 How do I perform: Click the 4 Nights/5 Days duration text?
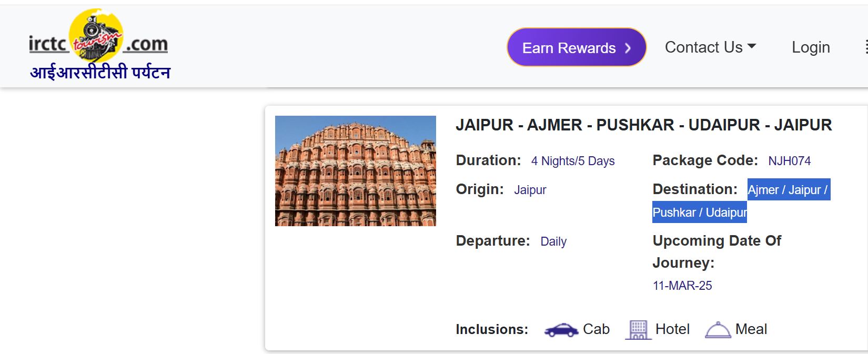pyautogui.click(x=573, y=161)
